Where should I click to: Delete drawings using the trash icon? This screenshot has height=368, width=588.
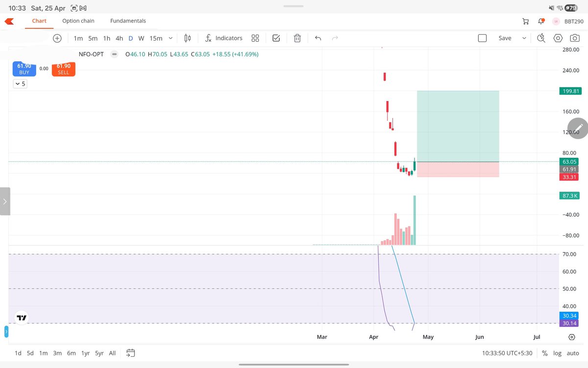coord(297,38)
